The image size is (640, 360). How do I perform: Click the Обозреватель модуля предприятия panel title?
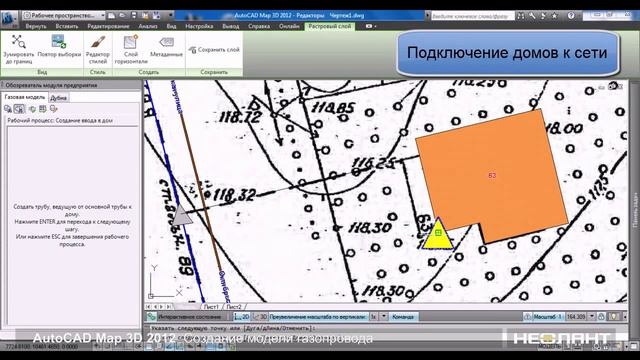click(x=51, y=85)
